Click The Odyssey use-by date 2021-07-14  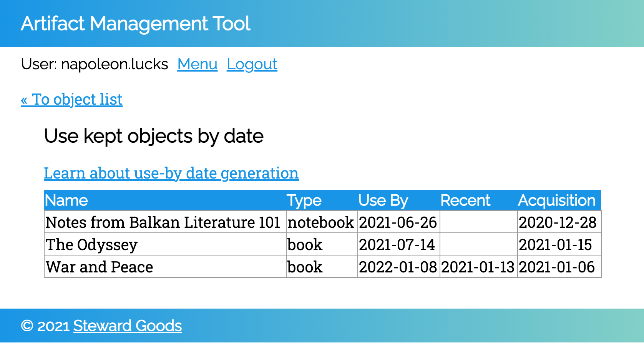pyautogui.click(x=397, y=245)
